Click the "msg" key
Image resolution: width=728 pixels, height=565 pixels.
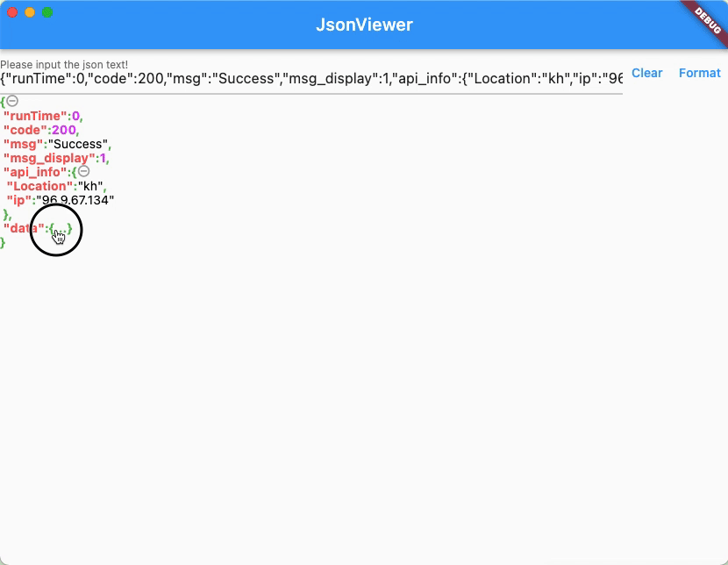[23, 144]
